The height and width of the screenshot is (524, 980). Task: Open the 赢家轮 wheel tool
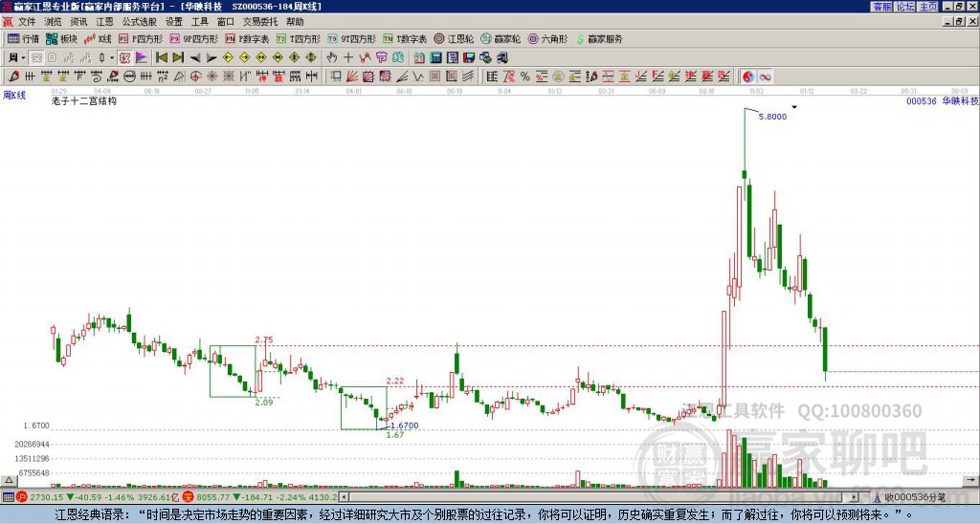(501, 38)
